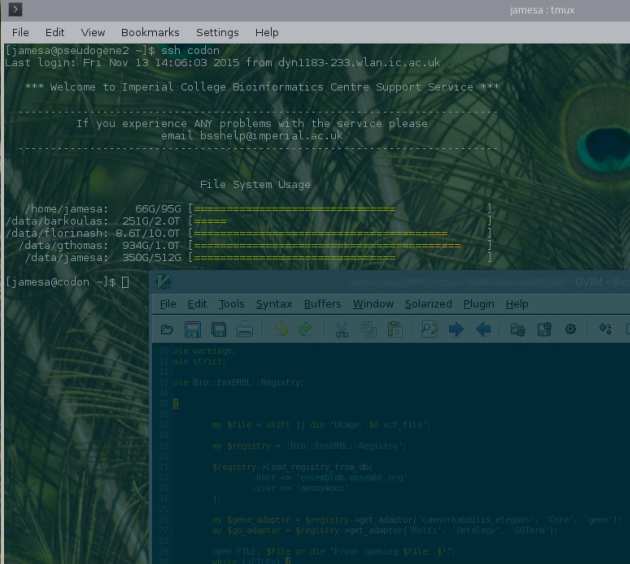Click the blue Find Previous arrow

tap(482, 329)
